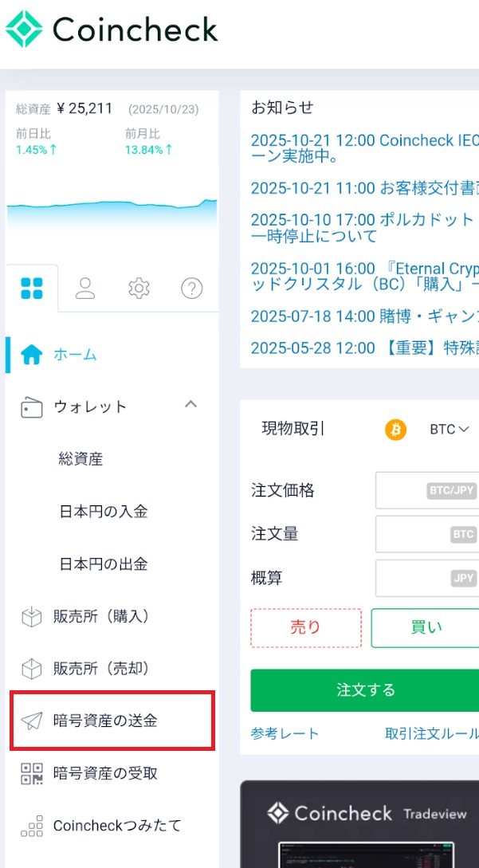Focus the 注文価格 input field

coord(427,490)
